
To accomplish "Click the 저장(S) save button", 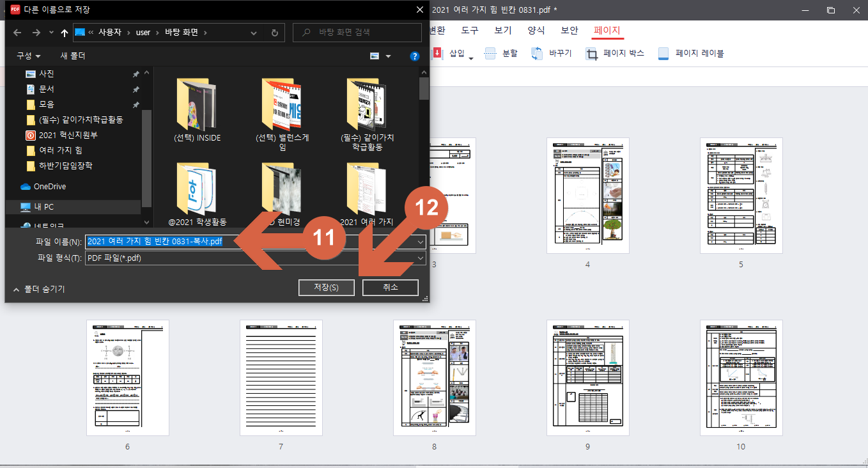I will [326, 287].
